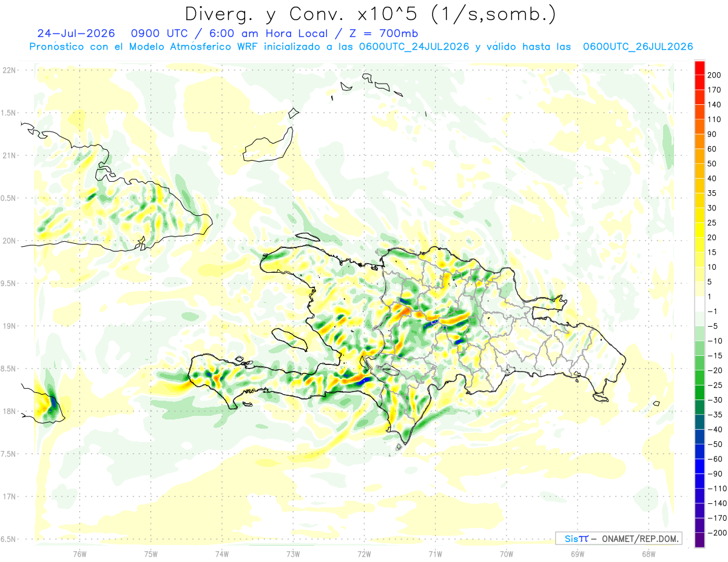Select color bar segment between -170 and -200
The width and height of the screenshot is (728, 562).
tap(699, 526)
